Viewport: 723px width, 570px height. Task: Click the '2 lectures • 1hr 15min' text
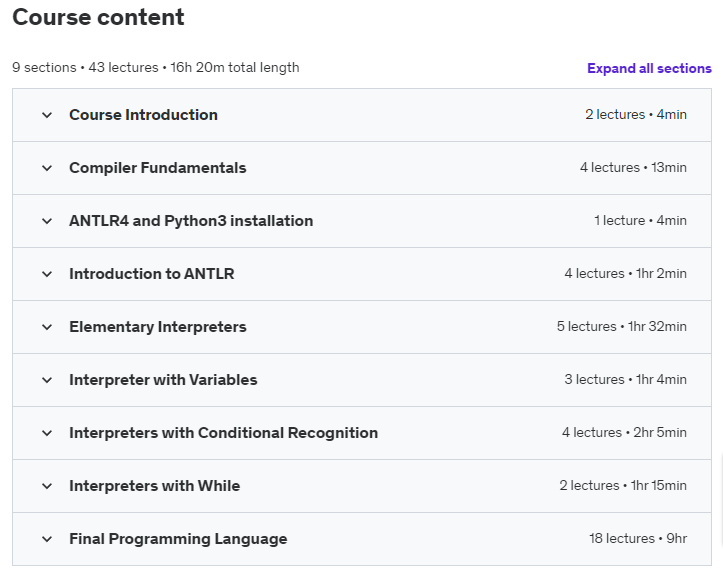tap(623, 486)
